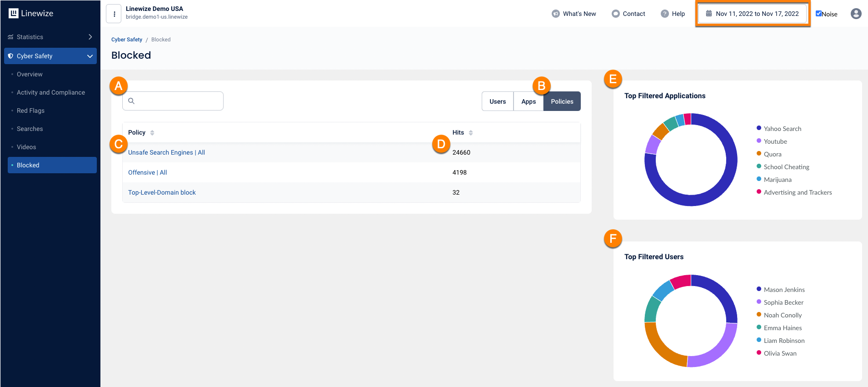Click the 32 hits value
868x387 pixels.
456,192
